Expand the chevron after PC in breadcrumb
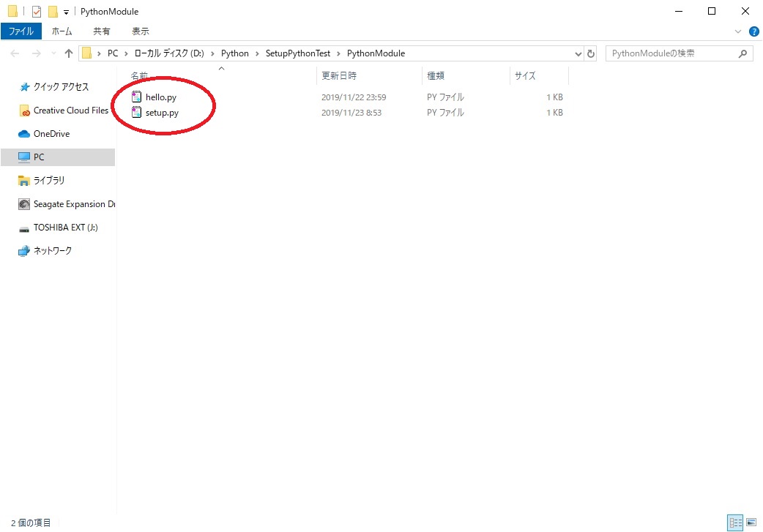This screenshot has height=532, width=763. coord(126,53)
